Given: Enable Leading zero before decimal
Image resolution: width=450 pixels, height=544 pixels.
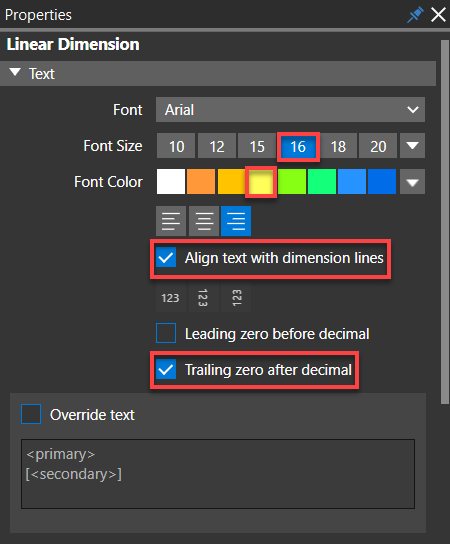Looking at the screenshot, I should click(x=166, y=333).
